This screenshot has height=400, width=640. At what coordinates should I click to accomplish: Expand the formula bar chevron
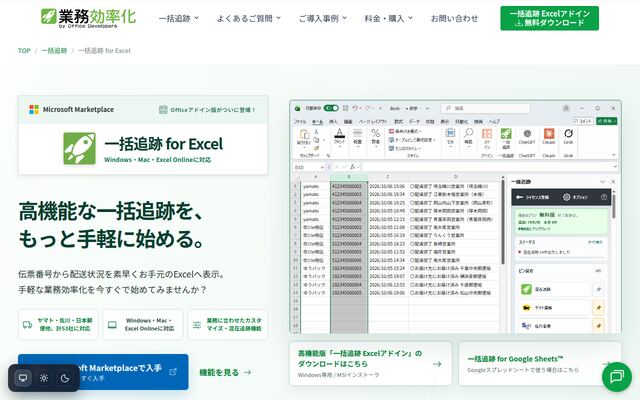[x=615, y=167]
